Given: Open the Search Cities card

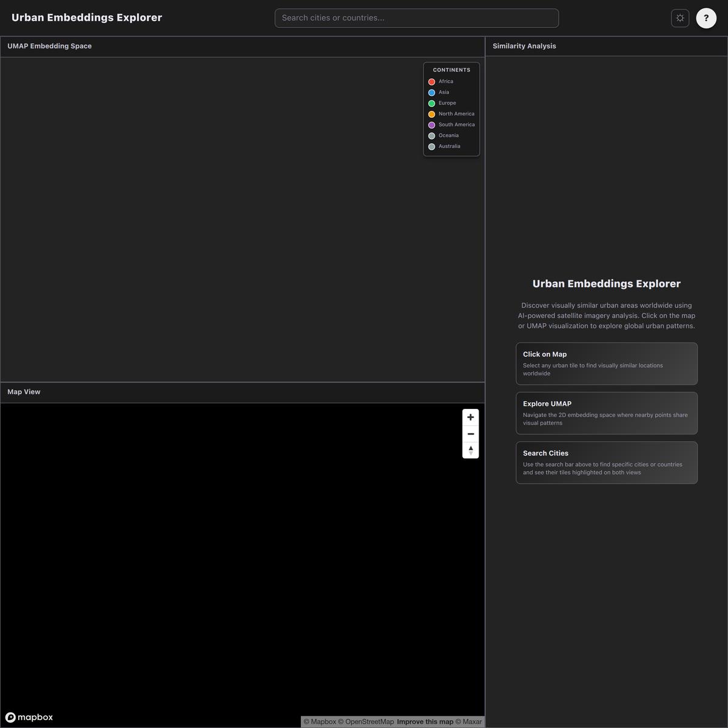Looking at the screenshot, I should (x=607, y=463).
